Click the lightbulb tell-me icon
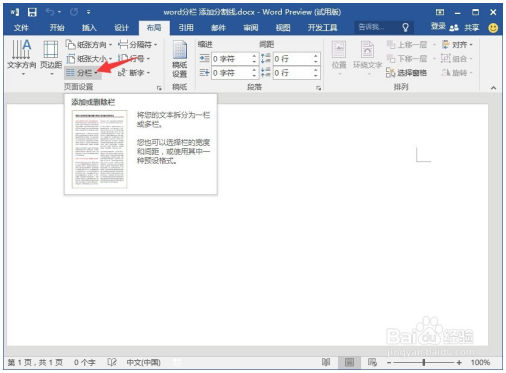506x373 pixels. (405, 27)
